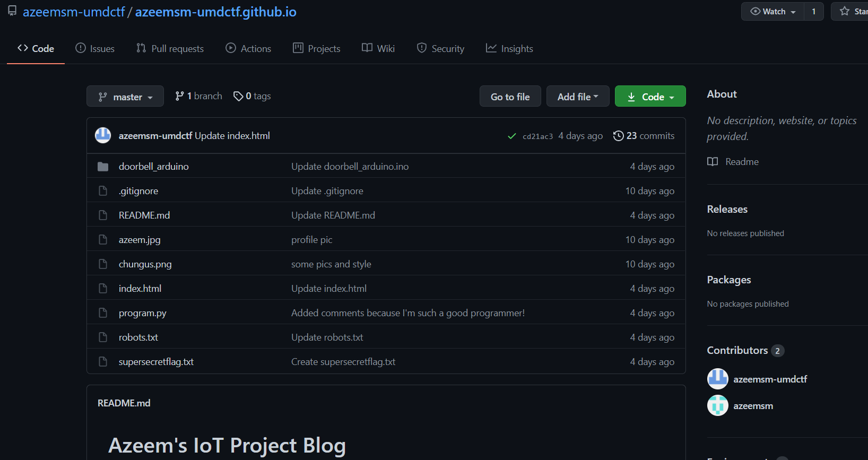Click the file icon next to robots.txt
This screenshot has width=868, height=460.
pos(103,337)
